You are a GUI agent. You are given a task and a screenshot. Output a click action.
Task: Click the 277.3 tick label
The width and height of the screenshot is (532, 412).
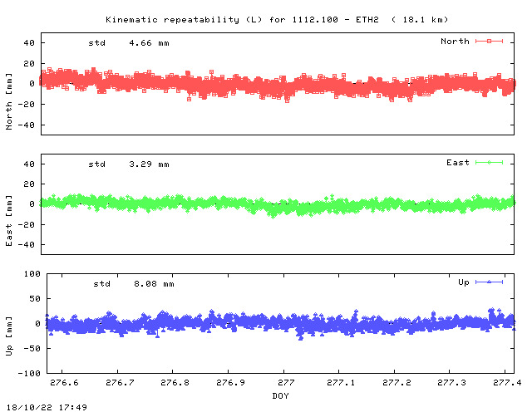(452, 382)
